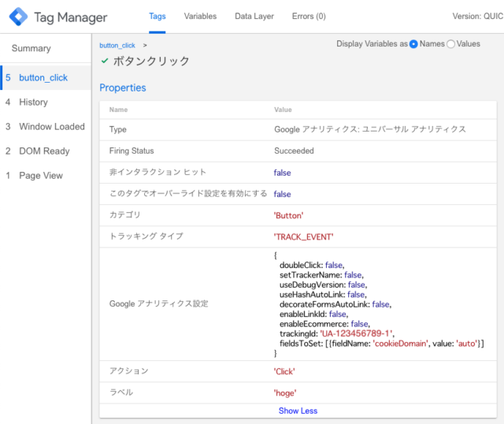Click the doubleClick: false line
Screen dimensions: 504x424
[x=312, y=266]
